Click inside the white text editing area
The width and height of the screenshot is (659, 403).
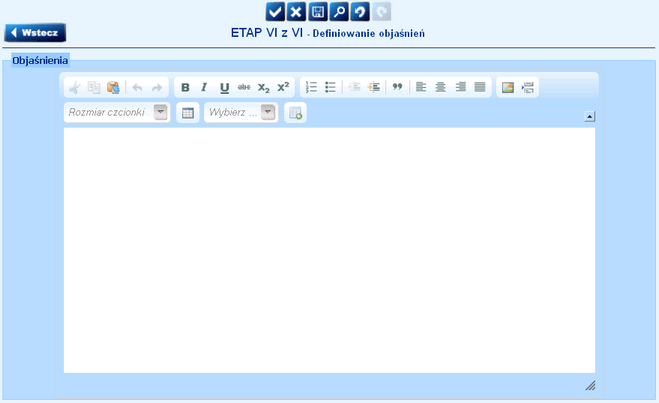(x=329, y=250)
